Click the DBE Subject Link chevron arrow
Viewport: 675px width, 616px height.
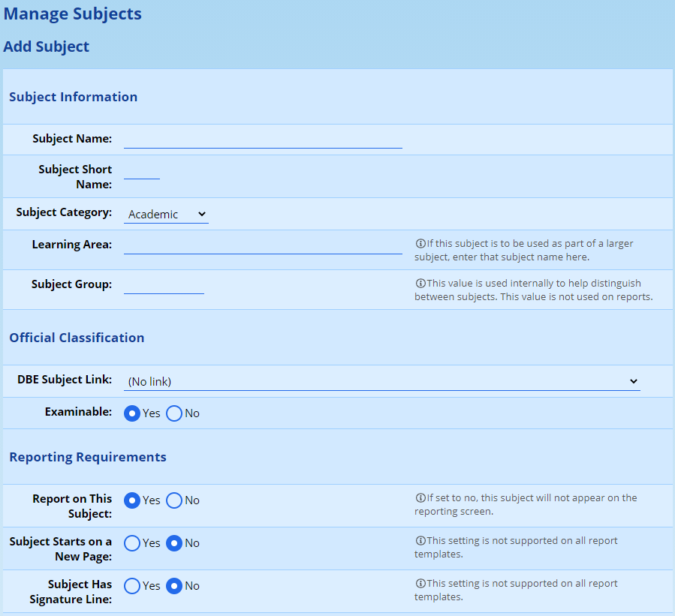[633, 382]
